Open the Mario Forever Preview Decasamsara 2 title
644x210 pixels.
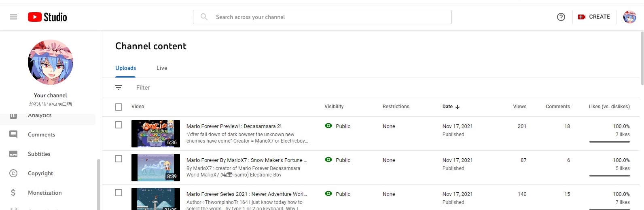coord(234,126)
